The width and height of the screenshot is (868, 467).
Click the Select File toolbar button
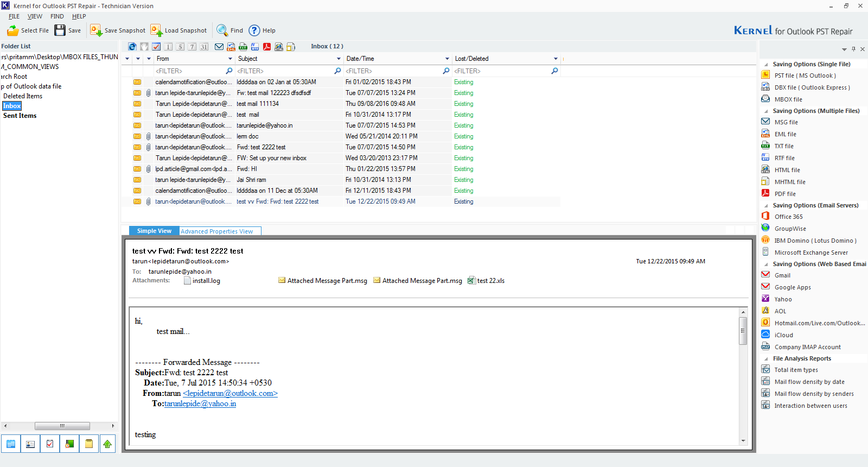pos(28,30)
